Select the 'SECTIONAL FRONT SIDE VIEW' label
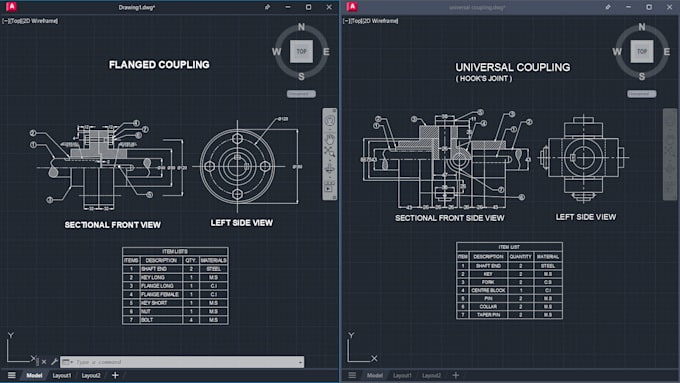 [450, 218]
